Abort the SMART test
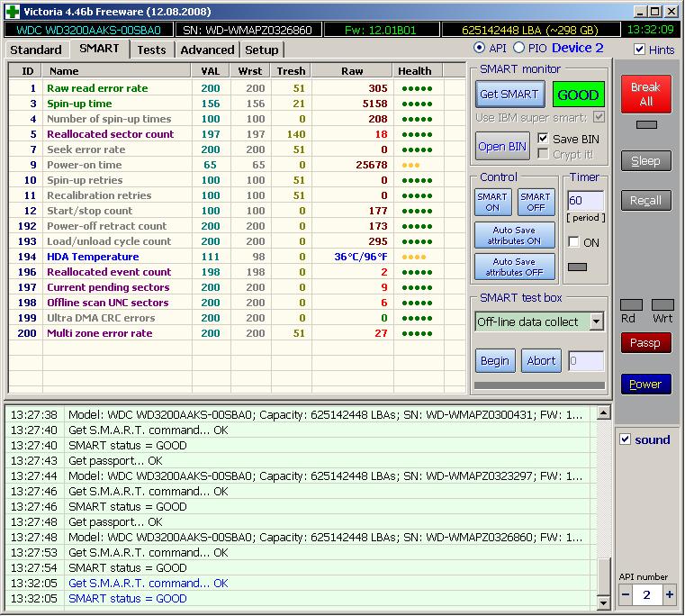 (541, 360)
